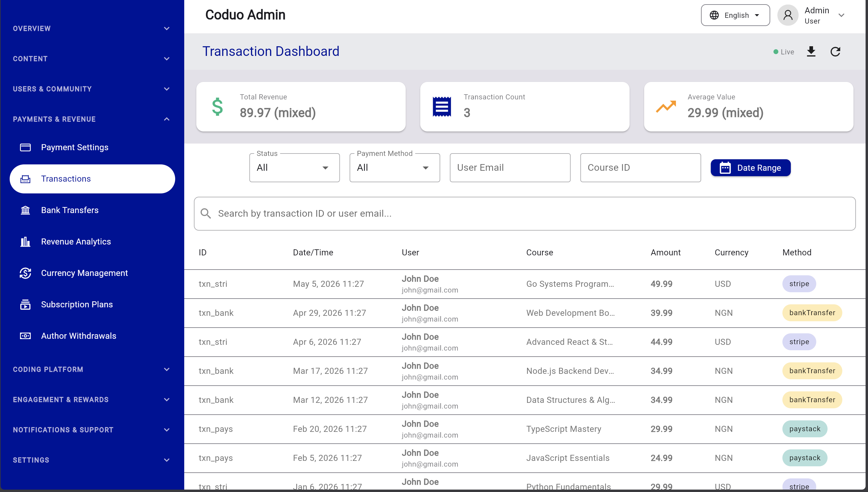
Task: Click the green dollar Total Revenue icon
Action: tap(217, 107)
